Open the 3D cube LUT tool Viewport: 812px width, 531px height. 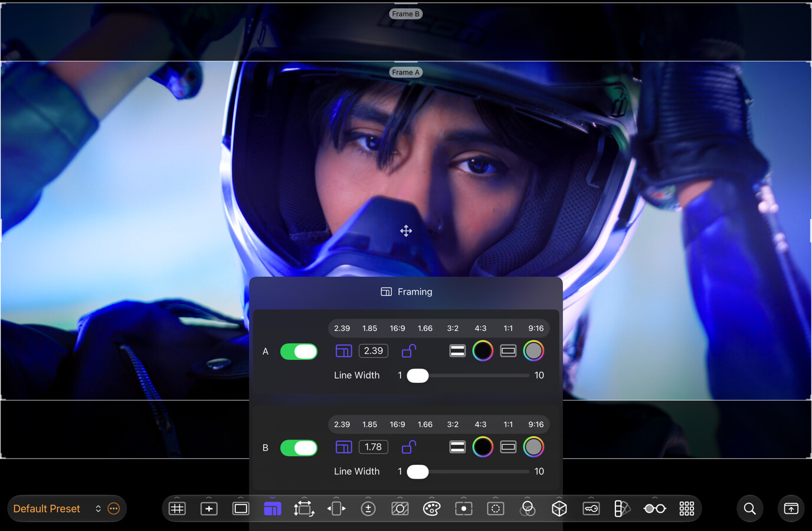click(559, 509)
